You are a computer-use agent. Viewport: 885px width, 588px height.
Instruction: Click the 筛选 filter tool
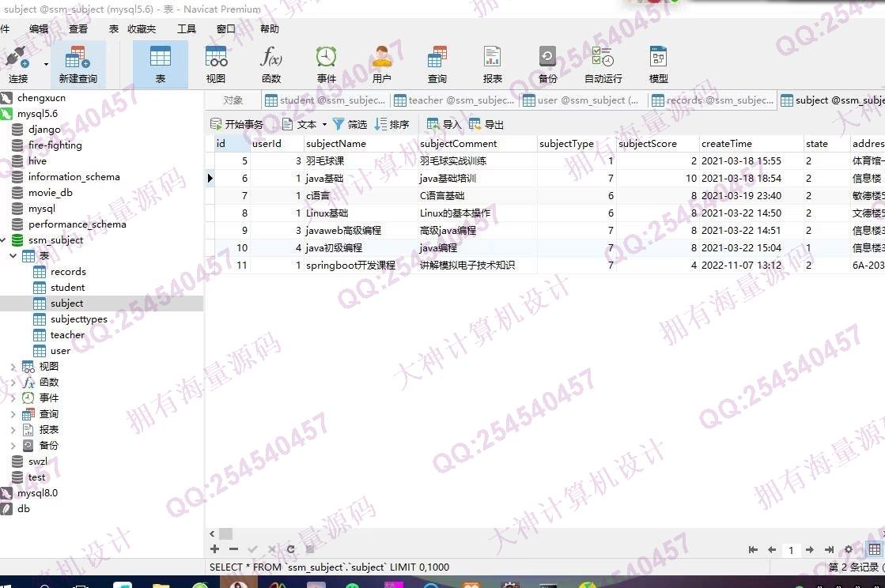pyautogui.click(x=350, y=124)
